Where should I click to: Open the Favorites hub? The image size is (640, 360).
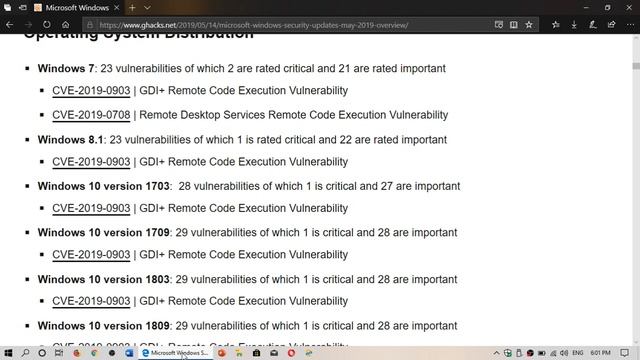tap(556, 25)
